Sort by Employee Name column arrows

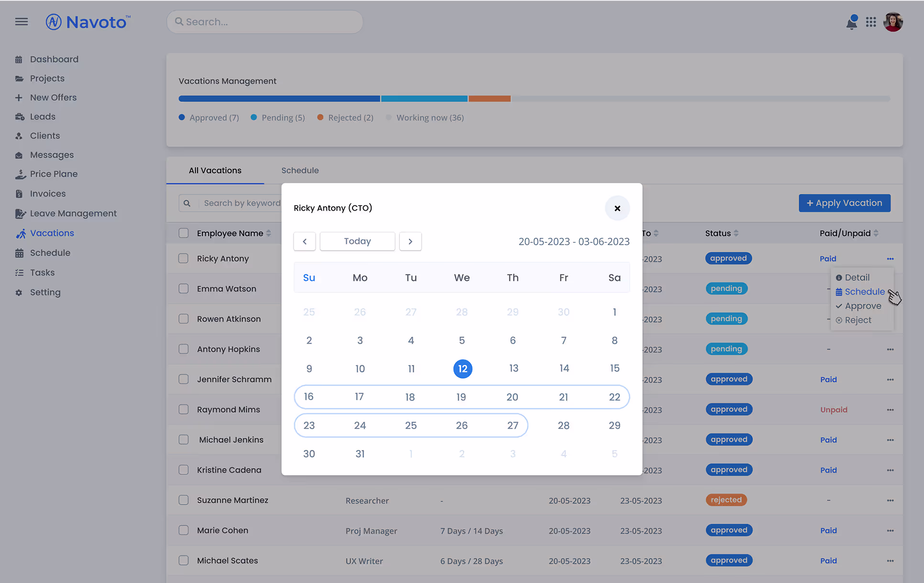pos(268,233)
